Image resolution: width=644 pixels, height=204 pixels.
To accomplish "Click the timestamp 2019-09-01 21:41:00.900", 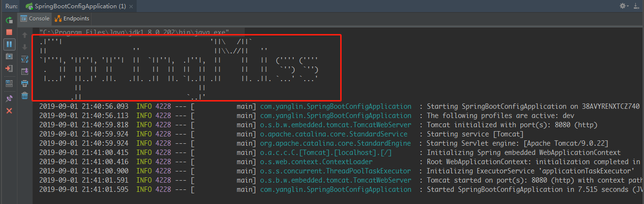I will [x=84, y=171].
